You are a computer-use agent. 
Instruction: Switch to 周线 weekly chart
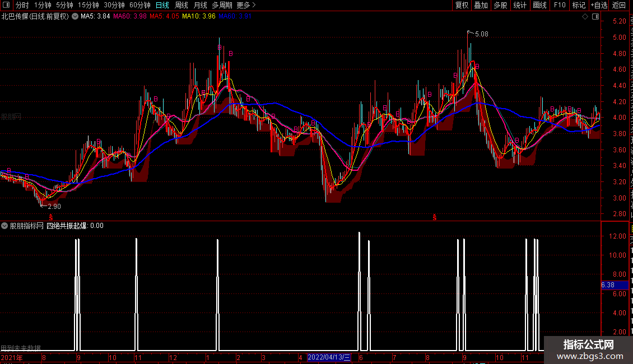click(181, 5)
